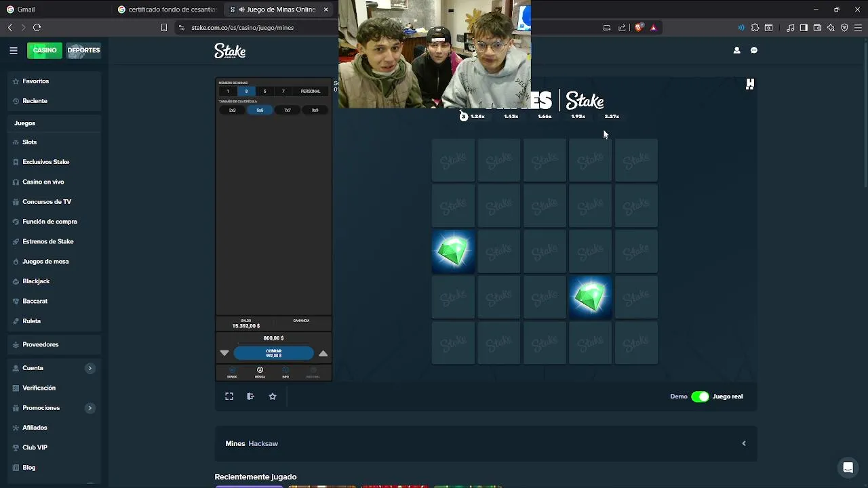Select 1 mine option
This screenshot has height=488, width=868.
[228, 91]
